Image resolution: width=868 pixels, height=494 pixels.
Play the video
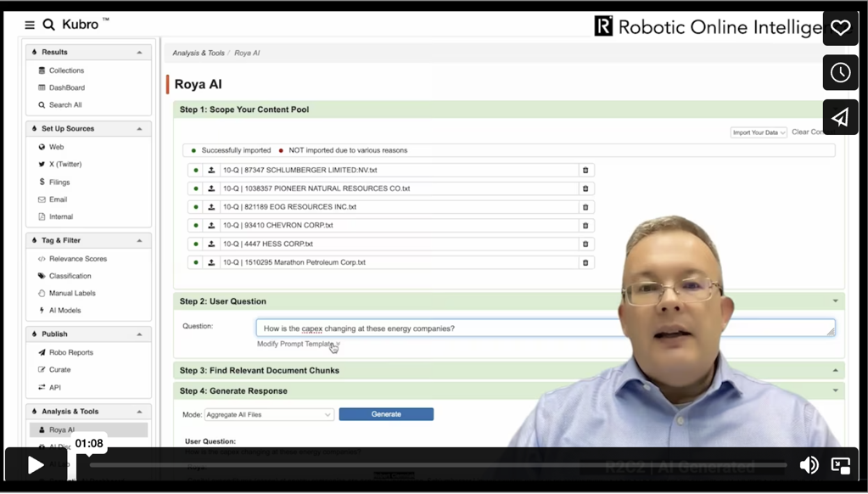tap(36, 465)
